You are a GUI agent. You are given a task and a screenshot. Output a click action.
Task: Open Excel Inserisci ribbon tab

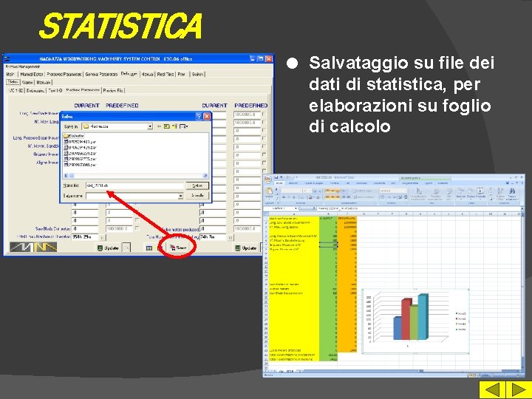(x=293, y=183)
